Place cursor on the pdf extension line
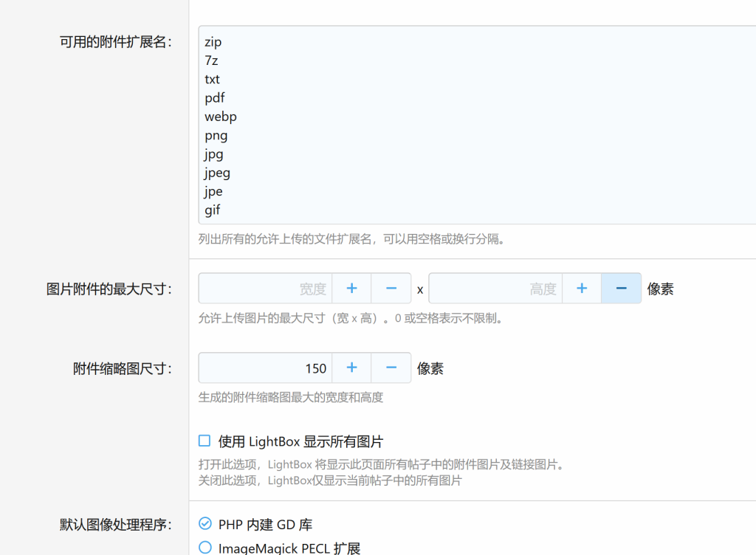This screenshot has height=555, width=756. click(x=215, y=97)
